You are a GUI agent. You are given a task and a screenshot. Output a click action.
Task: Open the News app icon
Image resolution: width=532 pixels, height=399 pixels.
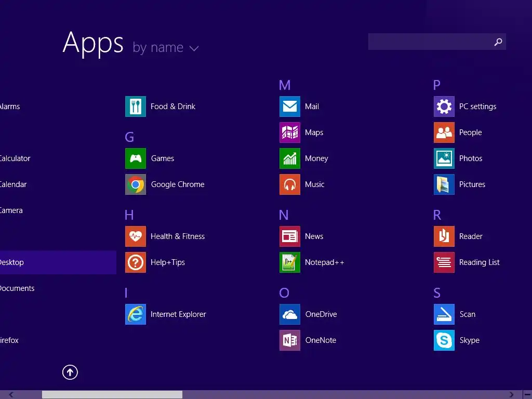click(290, 236)
